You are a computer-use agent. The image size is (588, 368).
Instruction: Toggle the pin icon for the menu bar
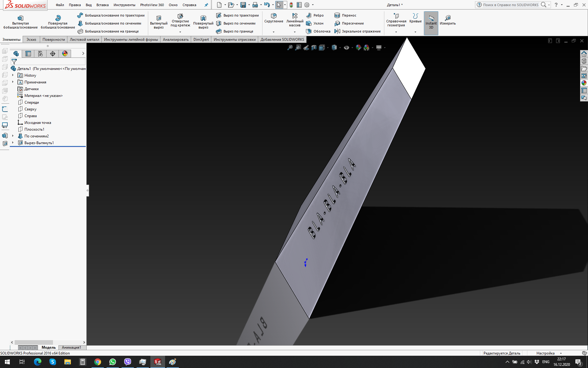coord(206,5)
